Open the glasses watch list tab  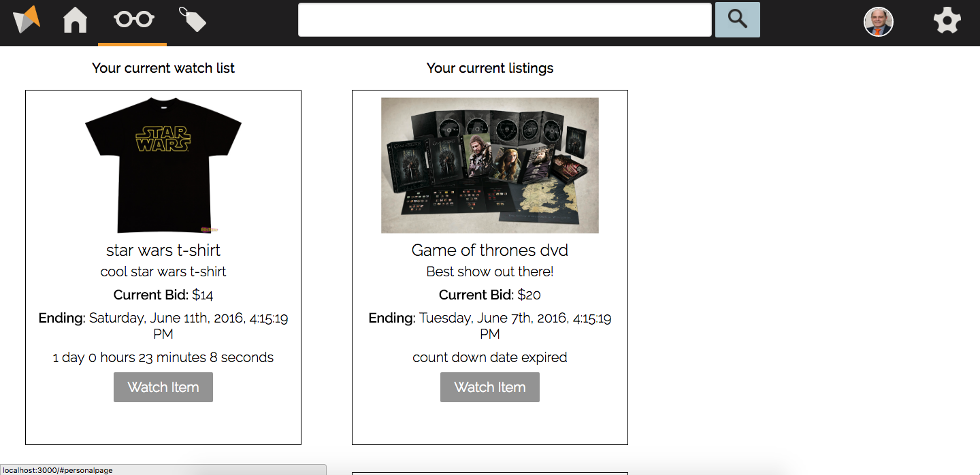pyautogui.click(x=133, y=19)
